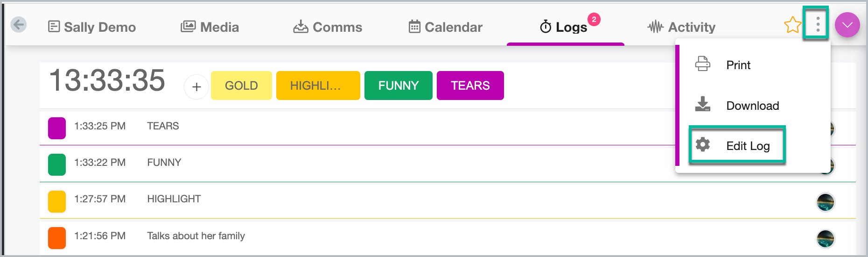Open the Sally Demo tab
The width and height of the screenshot is (868, 257).
(x=92, y=27)
